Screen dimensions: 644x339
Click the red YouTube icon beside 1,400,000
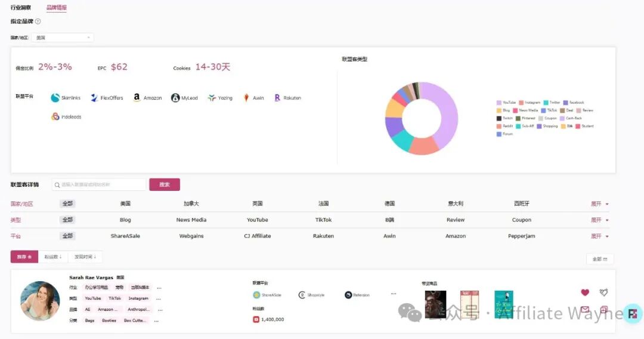pyautogui.click(x=256, y=319)
